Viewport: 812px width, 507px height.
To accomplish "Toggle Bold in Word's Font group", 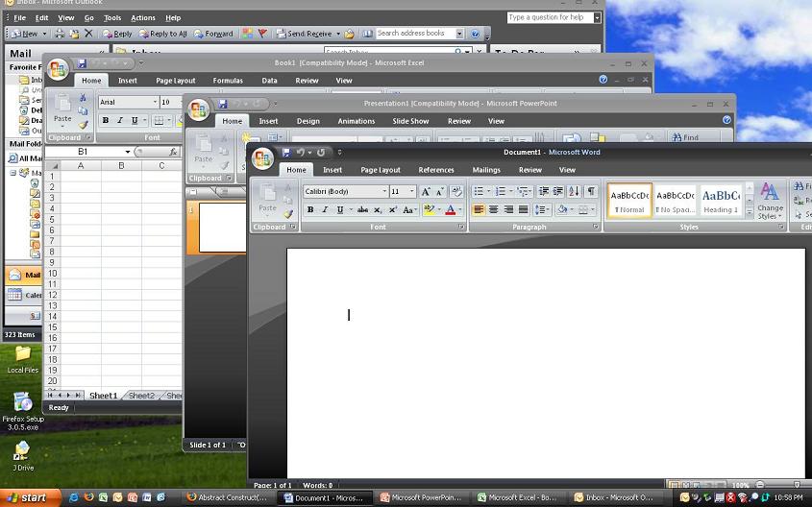I will pos(310,209).
